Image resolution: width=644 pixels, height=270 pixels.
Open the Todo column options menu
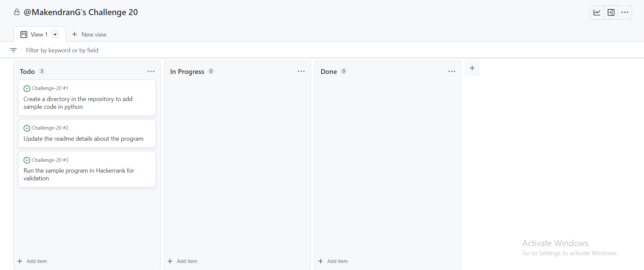[x=151, y=71]
